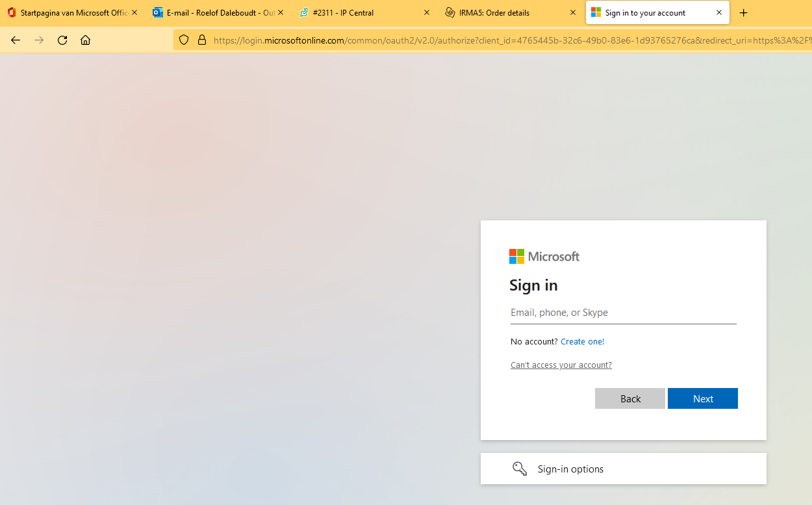Close the Startpagina van Microsoft Office tab
Image resolution: width=812 pixels, height=505 pixels.
coord(134,12)
